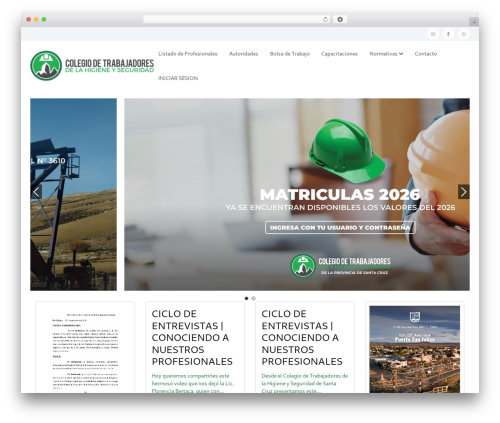The width and height of the screenshot is (500, 423).
Task: Open the email icon in top bar
Action: point(433,34)
